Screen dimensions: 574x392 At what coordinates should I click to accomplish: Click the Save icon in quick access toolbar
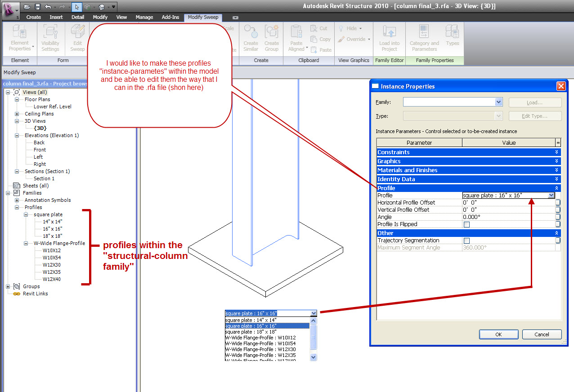click(x=37, y=7)
